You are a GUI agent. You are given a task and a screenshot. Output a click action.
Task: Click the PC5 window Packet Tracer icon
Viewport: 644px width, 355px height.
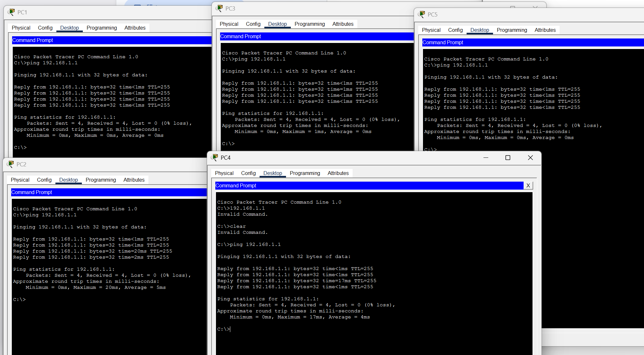coord(421,14)
